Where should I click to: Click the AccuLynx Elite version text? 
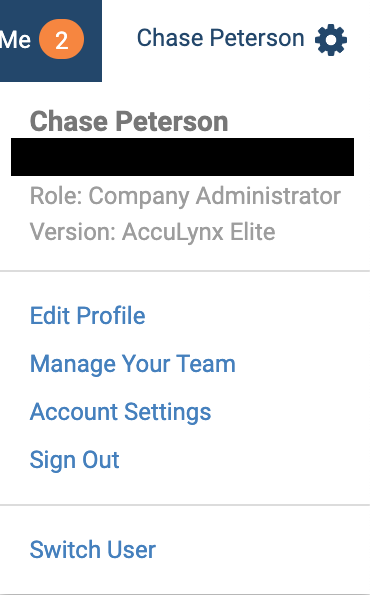click(198, 233)
